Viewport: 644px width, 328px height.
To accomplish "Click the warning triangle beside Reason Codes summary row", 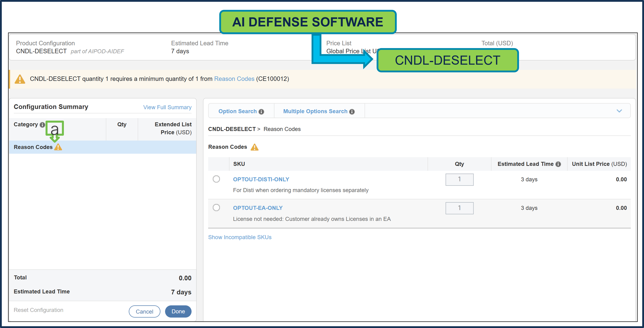I will (58, 147).
